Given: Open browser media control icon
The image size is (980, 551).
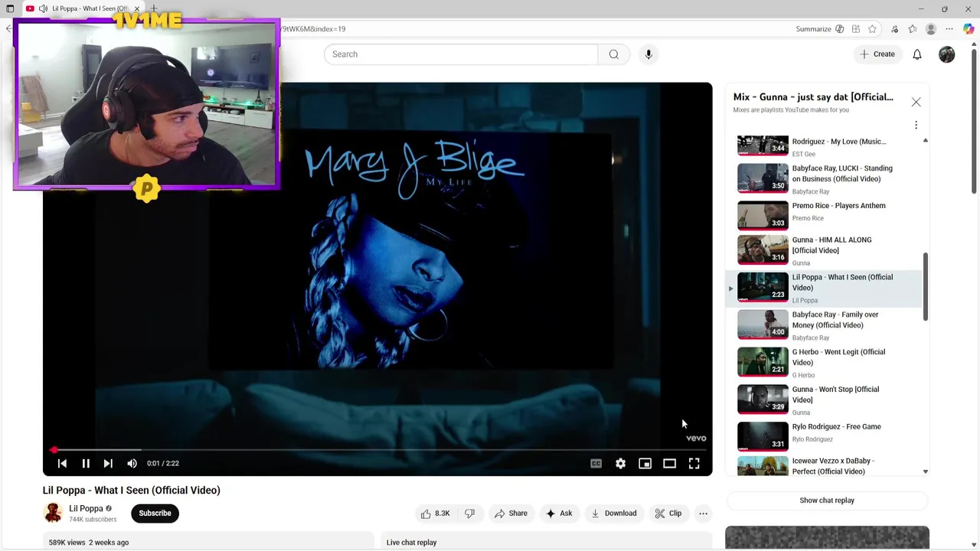Looking at the screenshot, I should (x=894, y=29).
